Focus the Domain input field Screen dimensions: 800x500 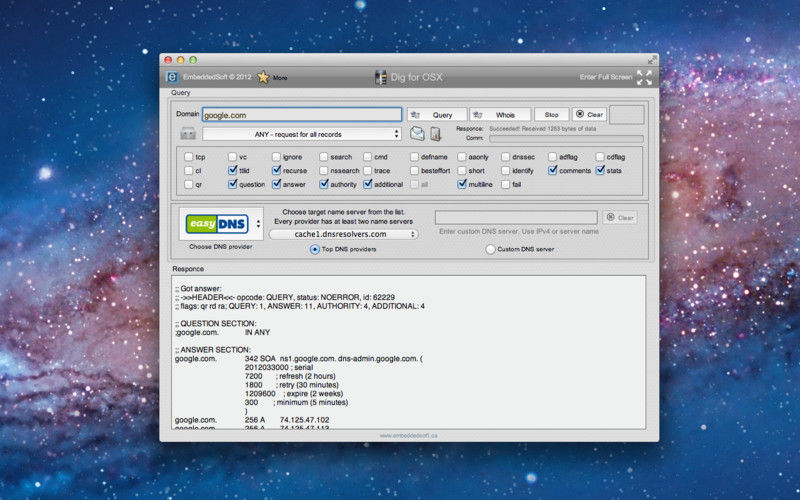[302, 115]
